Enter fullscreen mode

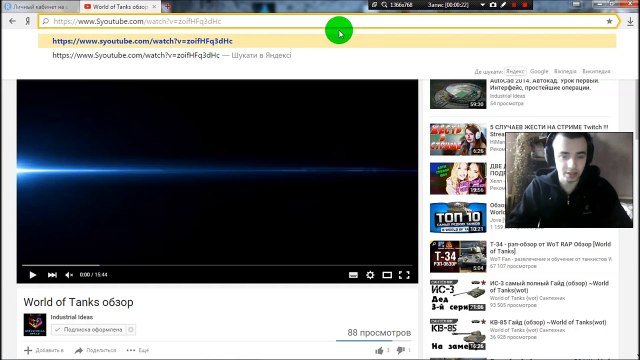coord(404,275)
